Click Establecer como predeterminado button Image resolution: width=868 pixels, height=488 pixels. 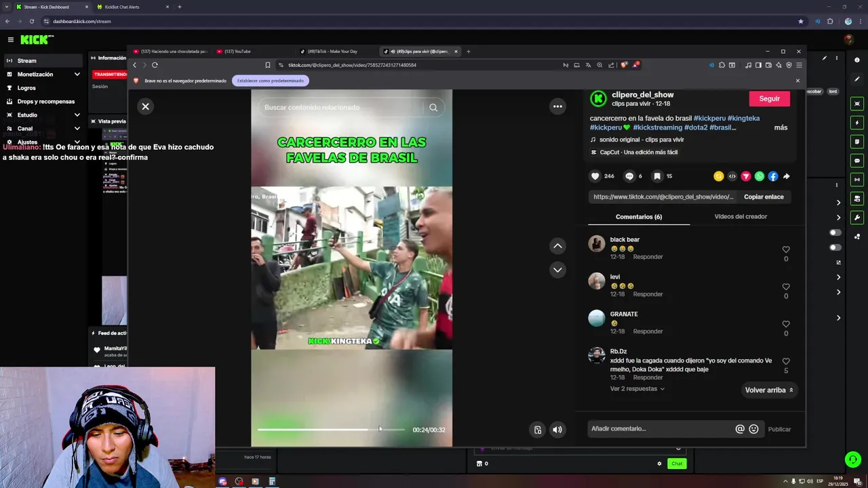[271, 81]
